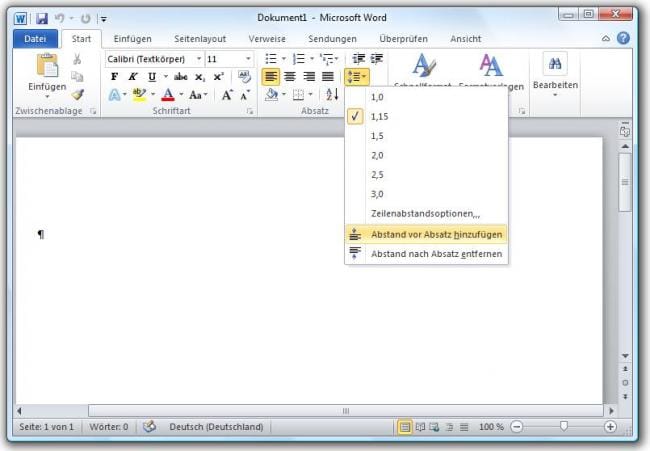Switch to the Verweise tab

[267, 39]
